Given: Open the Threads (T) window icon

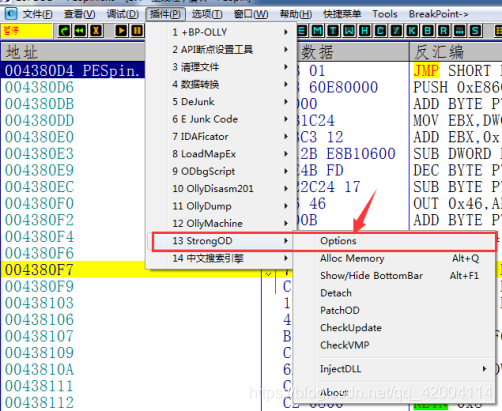Looking at the screenshot, I should [x=333, y=31].
